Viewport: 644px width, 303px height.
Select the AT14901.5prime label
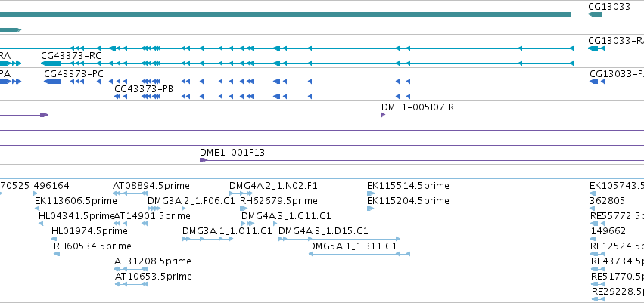(152, 216)
